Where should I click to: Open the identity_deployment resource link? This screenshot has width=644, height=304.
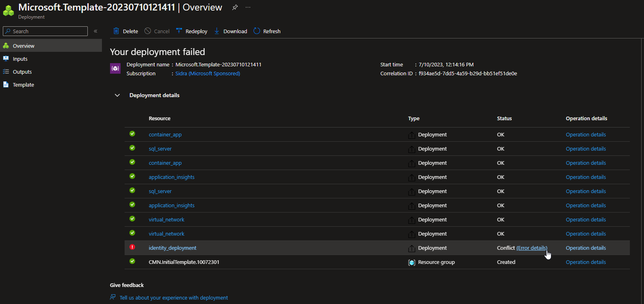(x=172, y=248)
